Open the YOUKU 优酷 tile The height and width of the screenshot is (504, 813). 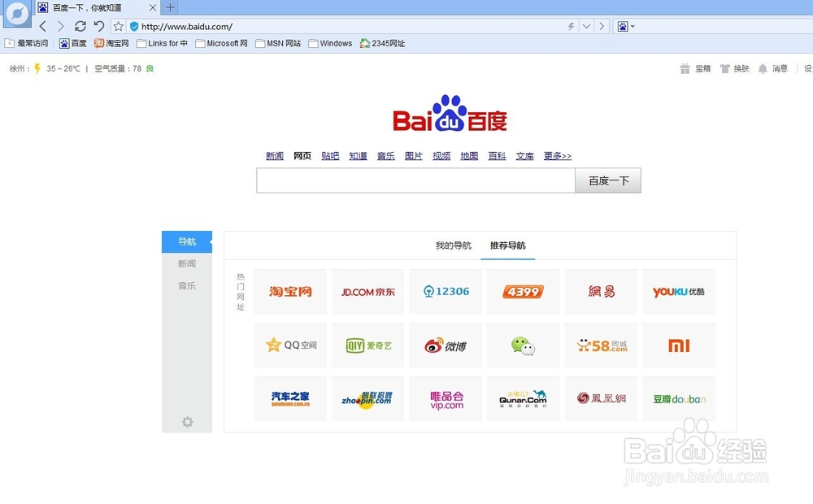[679, 291]
